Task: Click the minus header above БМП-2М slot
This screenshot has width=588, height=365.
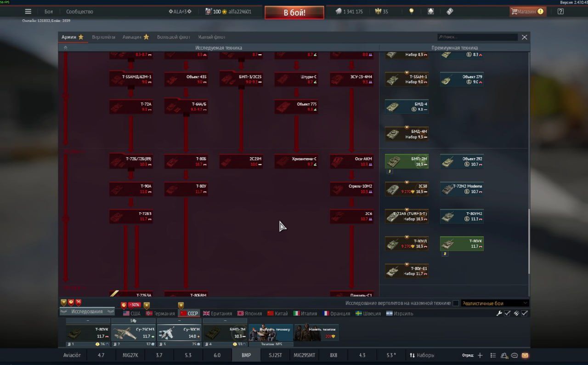Action: pos(225,321)
